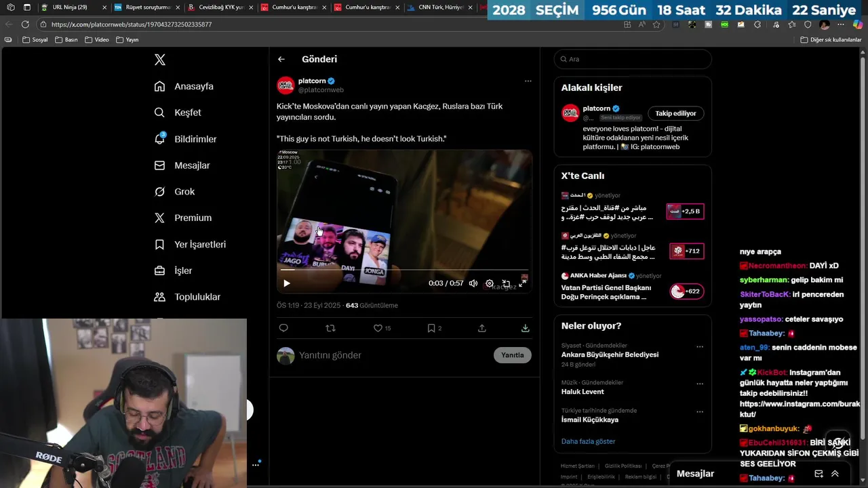Open the Copilot icon in browser toolbar
This screenshot has width=868, height=488.
(857, 24)
